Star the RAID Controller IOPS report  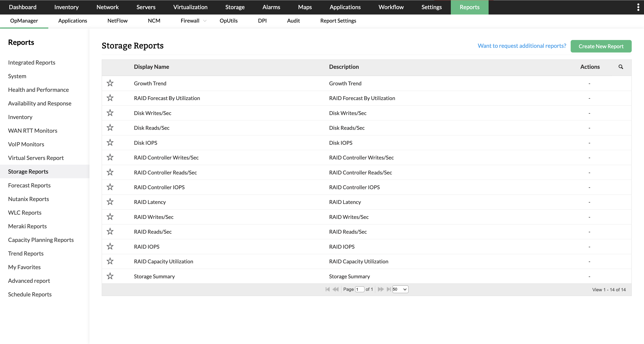110,187
